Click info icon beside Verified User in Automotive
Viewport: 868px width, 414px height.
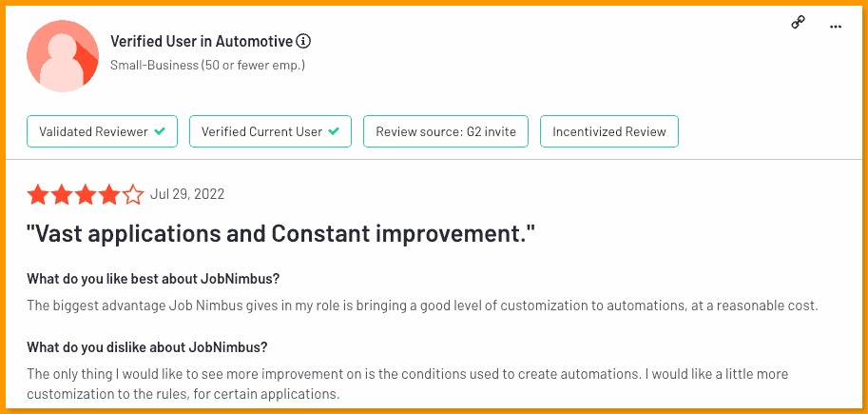(x=303, y=41)
